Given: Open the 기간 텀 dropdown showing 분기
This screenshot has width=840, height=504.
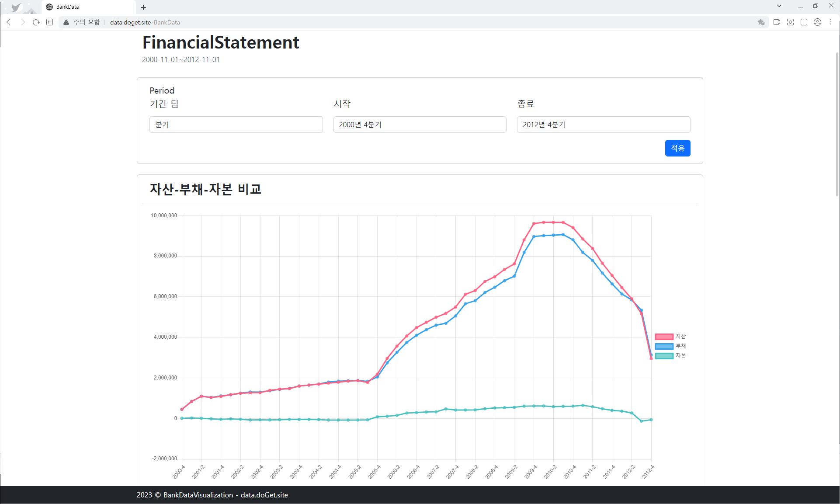Looking at the screenshot, I should coord(236,125).
